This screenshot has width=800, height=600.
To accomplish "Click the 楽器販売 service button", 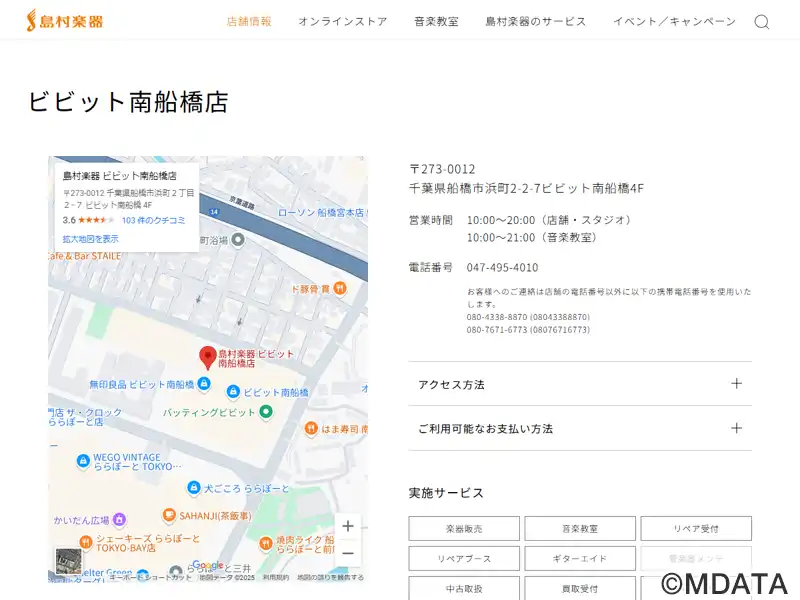I will 464,529.
